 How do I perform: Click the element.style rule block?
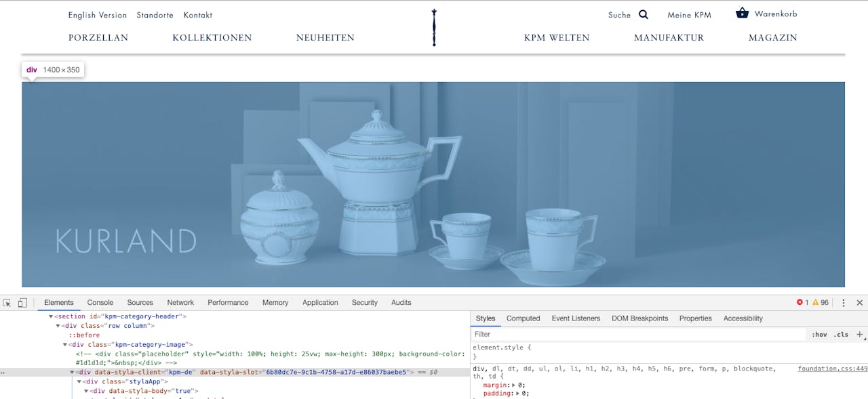[x=502, y=352]
